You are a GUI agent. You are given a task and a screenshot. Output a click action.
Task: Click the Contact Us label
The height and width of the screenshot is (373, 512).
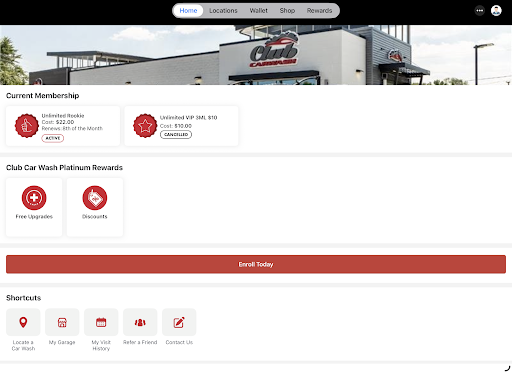[x=179, y=342]
